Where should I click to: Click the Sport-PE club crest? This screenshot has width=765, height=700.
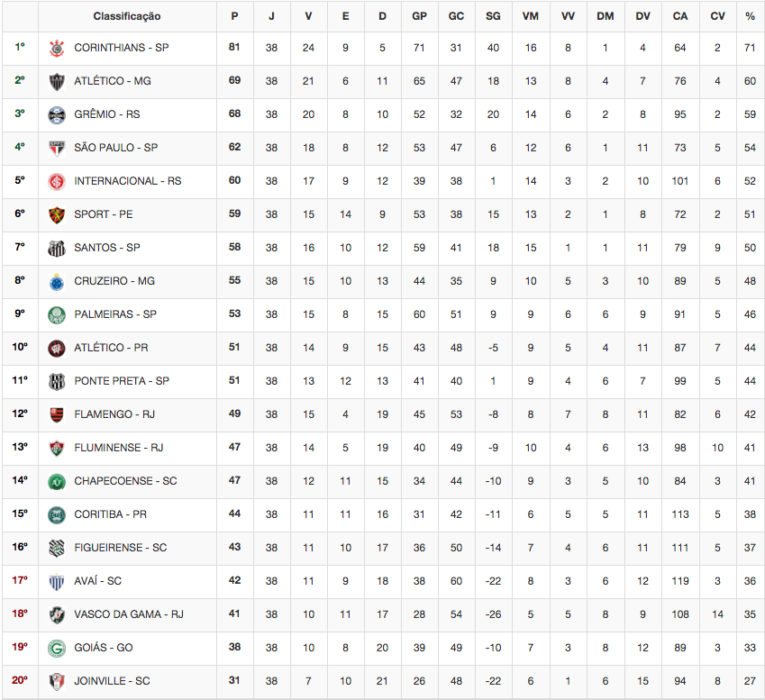coord(57,214)
